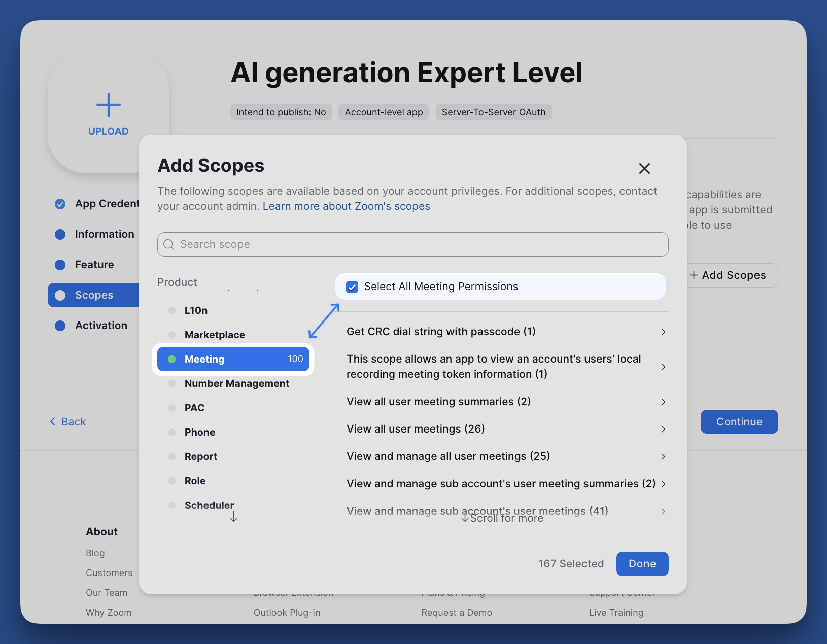Expand sub account's user meetings (41) chevron
This screenshot has width=827, height=644.
[663, 511]
